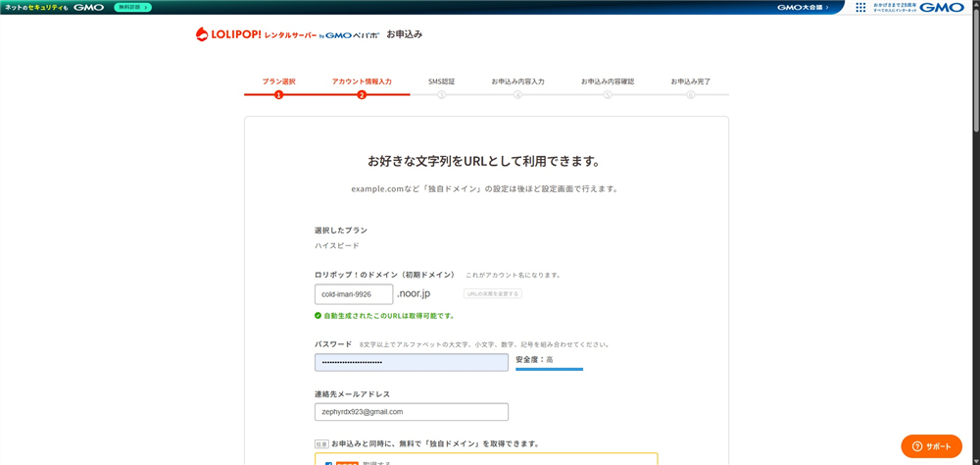Click the 連絡先メールアドレス label

pyautogui.click(x=352, y=393)
